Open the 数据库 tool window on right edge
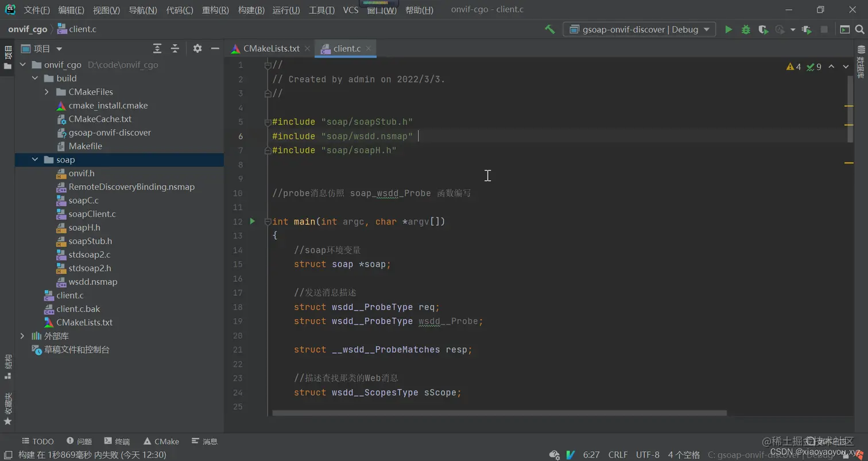Viewport: 868px width, 461px height. coord(861,61)
